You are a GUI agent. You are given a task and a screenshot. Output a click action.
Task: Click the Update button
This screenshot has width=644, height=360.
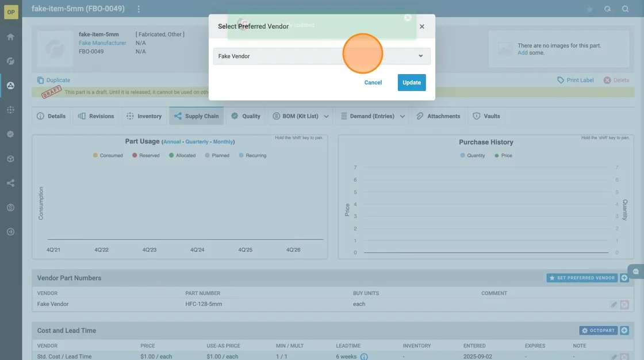(412, 82)
